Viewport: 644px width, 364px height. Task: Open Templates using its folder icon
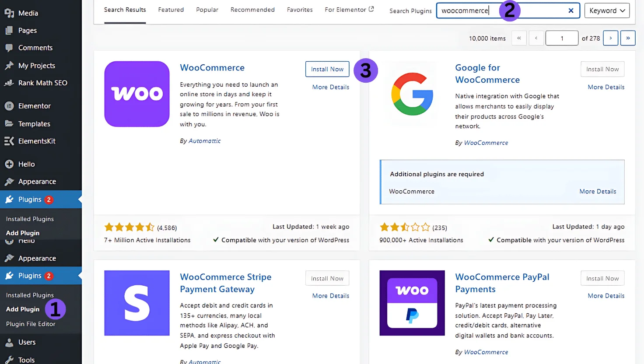(x=9, y=124)
